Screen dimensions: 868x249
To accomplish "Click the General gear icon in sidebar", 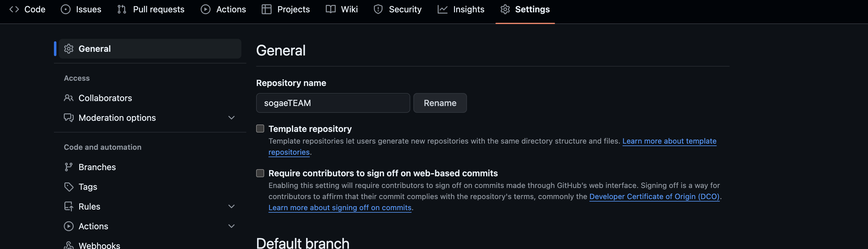I will tap(69, 48).
